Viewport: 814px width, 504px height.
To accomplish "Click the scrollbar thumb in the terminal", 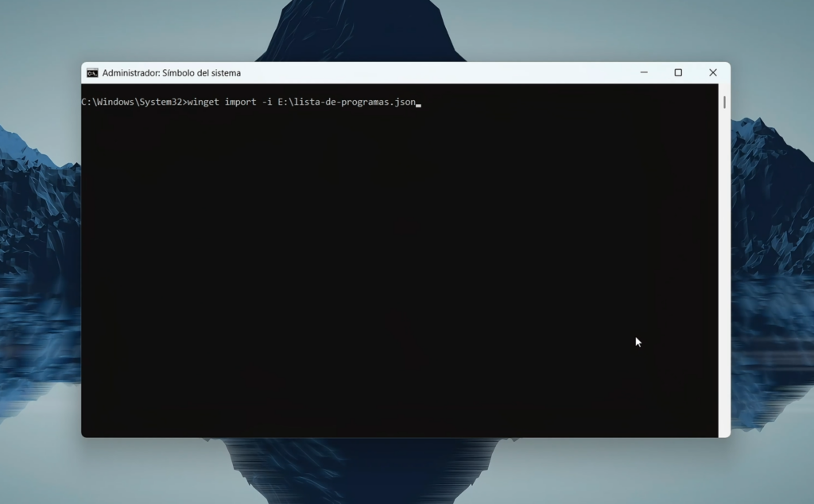I will [x=724, y=103].
